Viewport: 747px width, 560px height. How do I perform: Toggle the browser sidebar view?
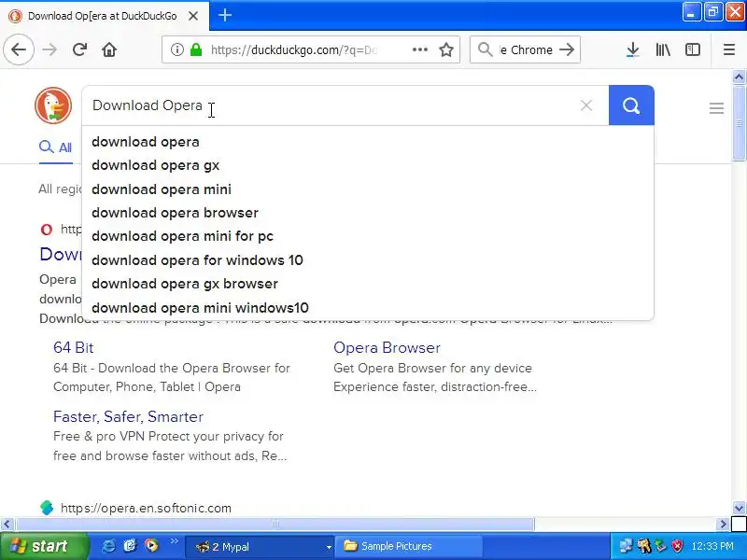pyautogui.click(x=693, y=49)
